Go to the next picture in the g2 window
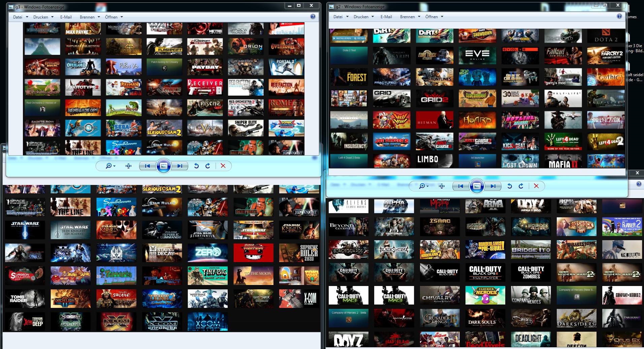This screenshot has height=349, width=644. pos(493,186)
